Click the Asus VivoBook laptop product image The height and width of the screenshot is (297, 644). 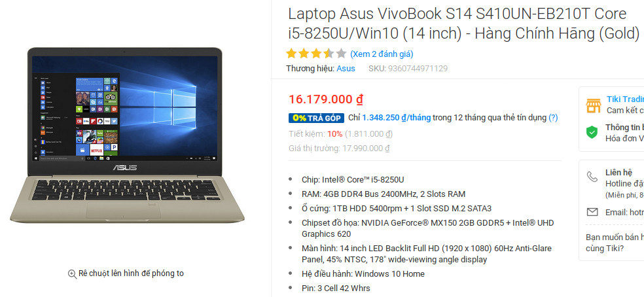pos(127,135)
